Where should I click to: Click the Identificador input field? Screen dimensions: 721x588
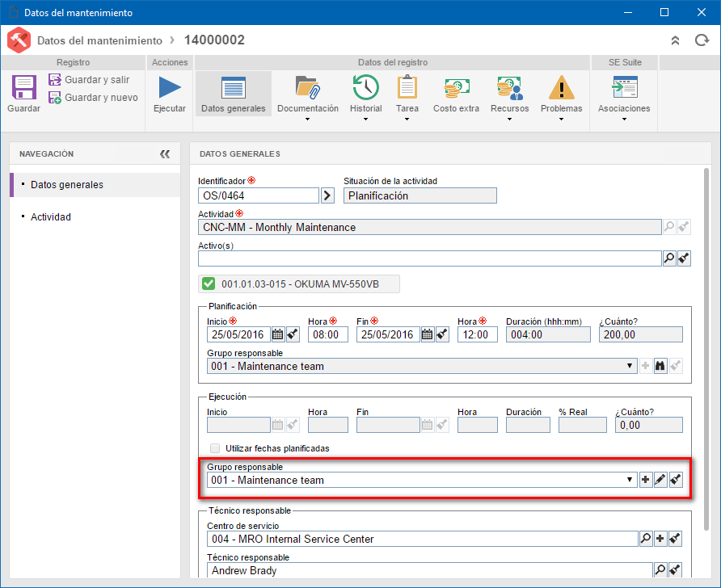tap(258, 195)
